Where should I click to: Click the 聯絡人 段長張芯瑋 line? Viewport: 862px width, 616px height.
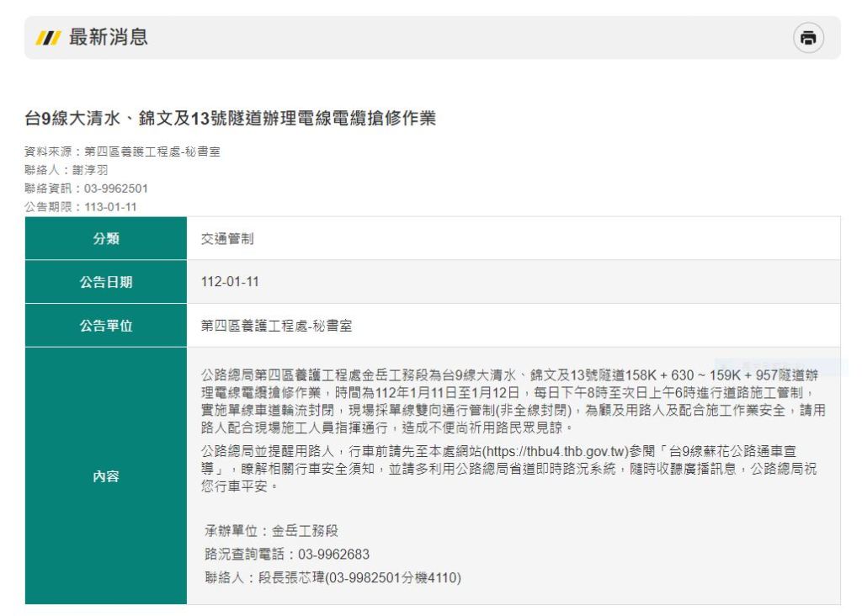click(x=333, y=578)
